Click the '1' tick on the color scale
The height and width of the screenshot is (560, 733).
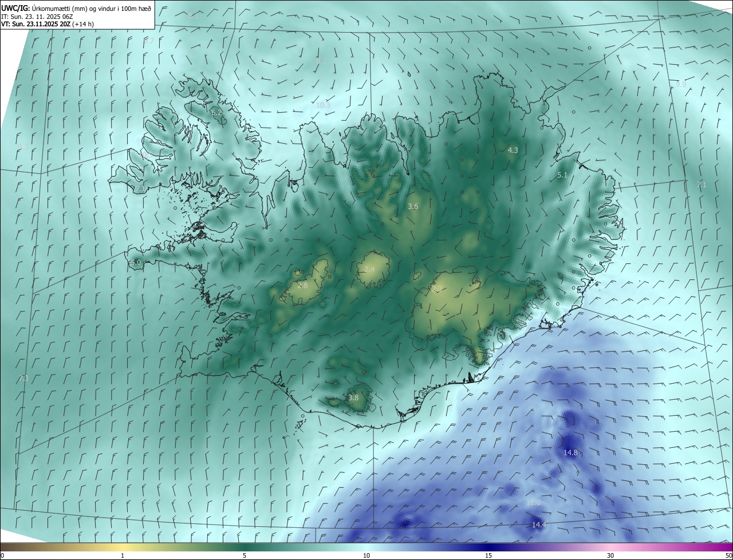pos(123,555)
